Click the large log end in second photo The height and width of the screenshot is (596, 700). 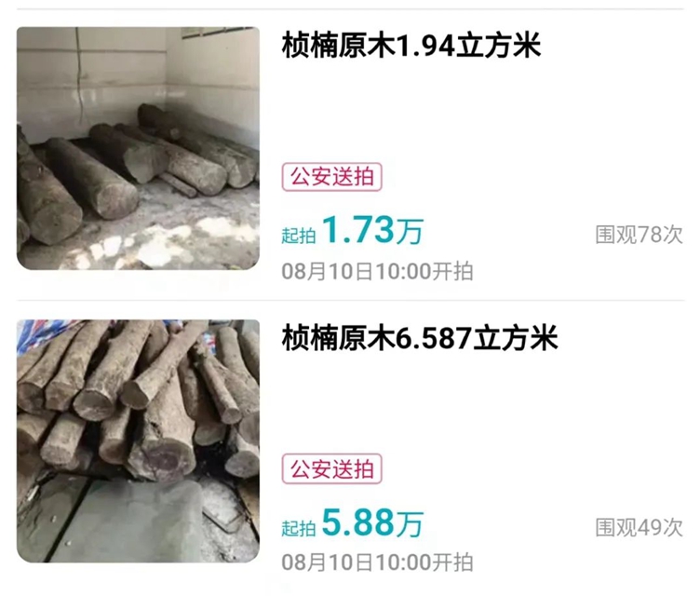[168, 458]
